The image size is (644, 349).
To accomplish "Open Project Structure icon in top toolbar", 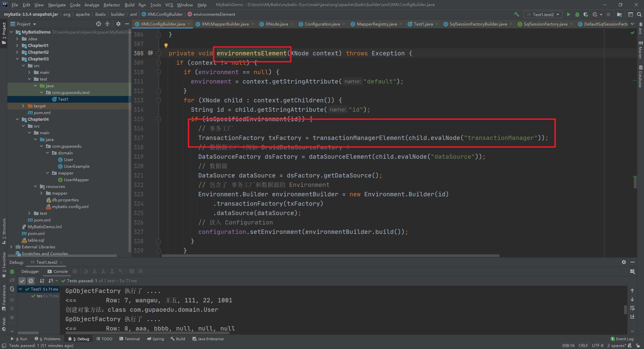I will (619, 14).
